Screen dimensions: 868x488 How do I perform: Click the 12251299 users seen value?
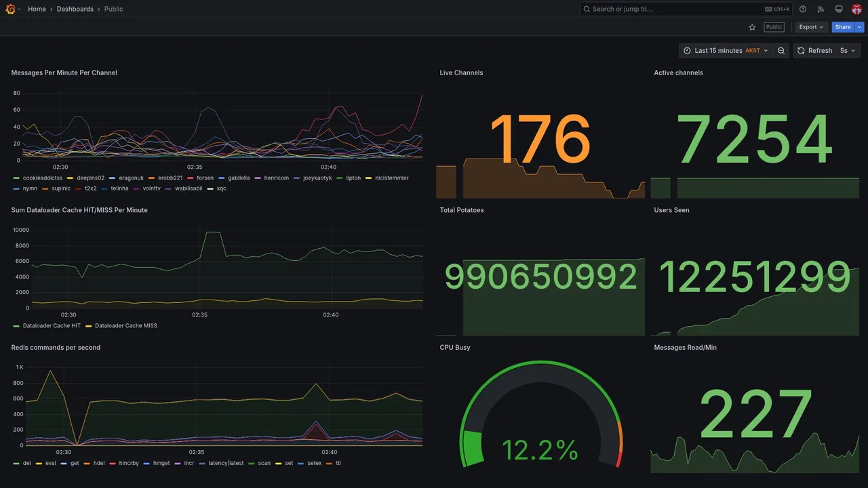click(x=755, y=277)
